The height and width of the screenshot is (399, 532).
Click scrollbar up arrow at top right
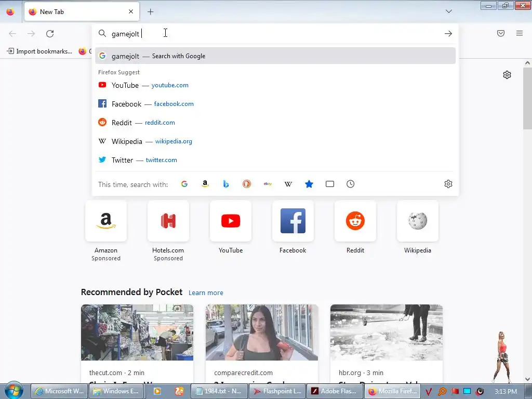(x=527, y=63)
